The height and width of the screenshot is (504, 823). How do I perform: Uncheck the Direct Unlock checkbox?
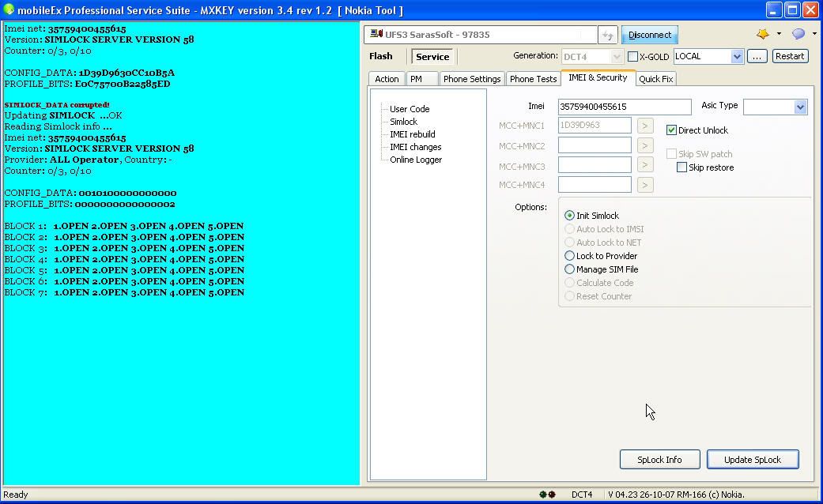point(671,130)
